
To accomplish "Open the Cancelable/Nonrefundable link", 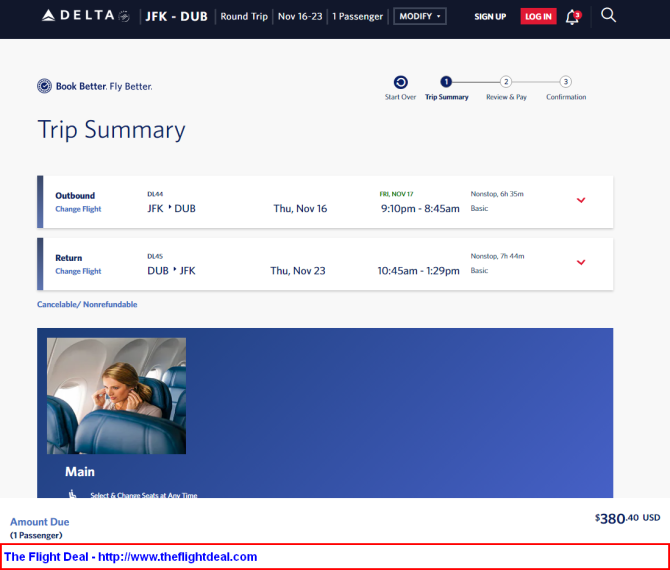I will 87,304.
